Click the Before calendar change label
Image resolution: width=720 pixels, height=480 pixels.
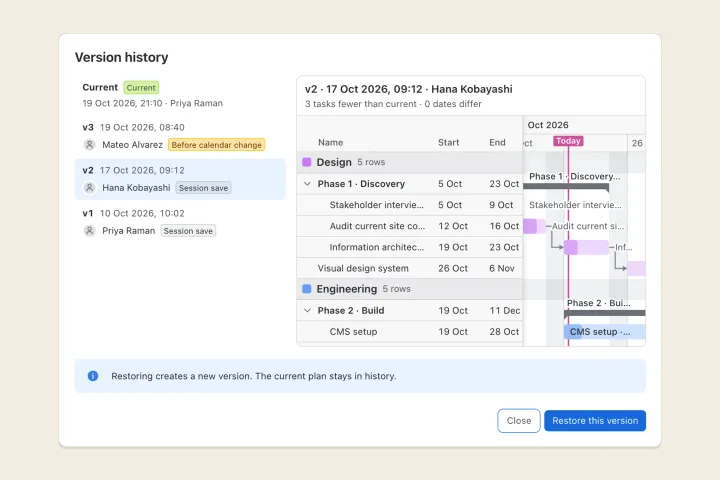pyautogui.click(x=216, y=145)
